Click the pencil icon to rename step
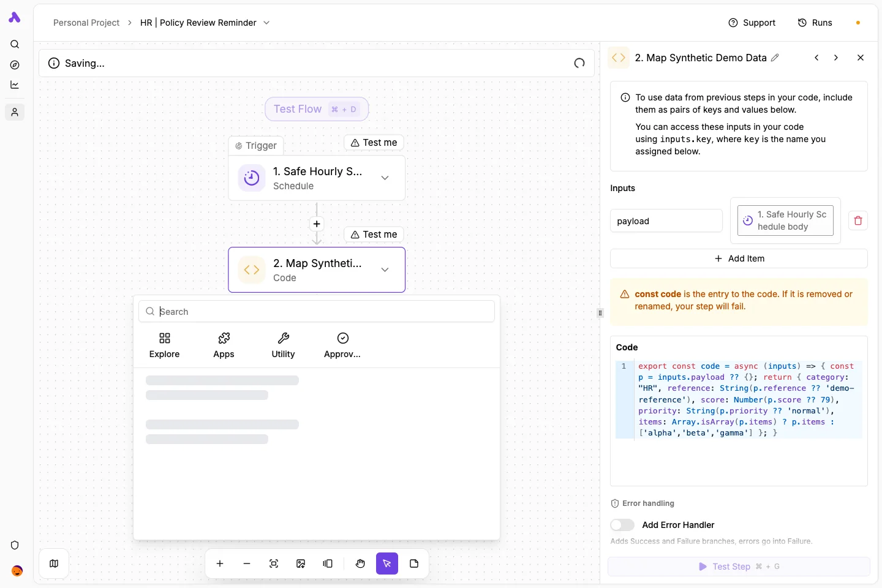Screen dimensions: 882x588 (775, 58)
